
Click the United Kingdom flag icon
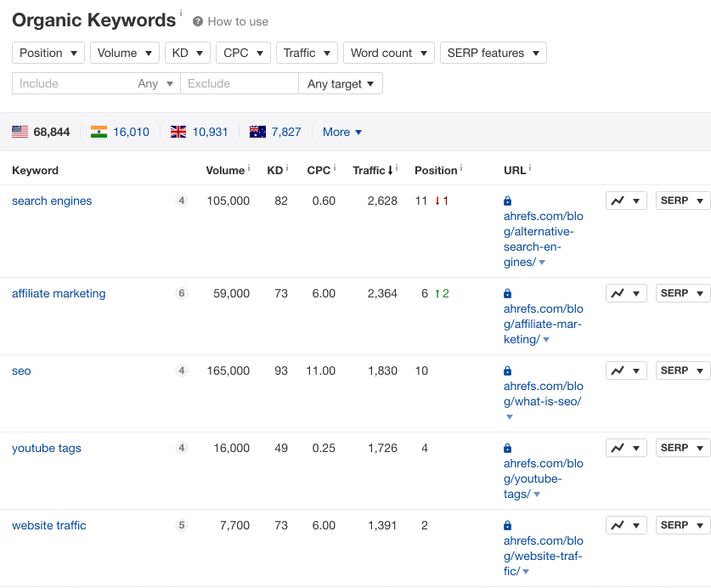[x=178, y=132]
